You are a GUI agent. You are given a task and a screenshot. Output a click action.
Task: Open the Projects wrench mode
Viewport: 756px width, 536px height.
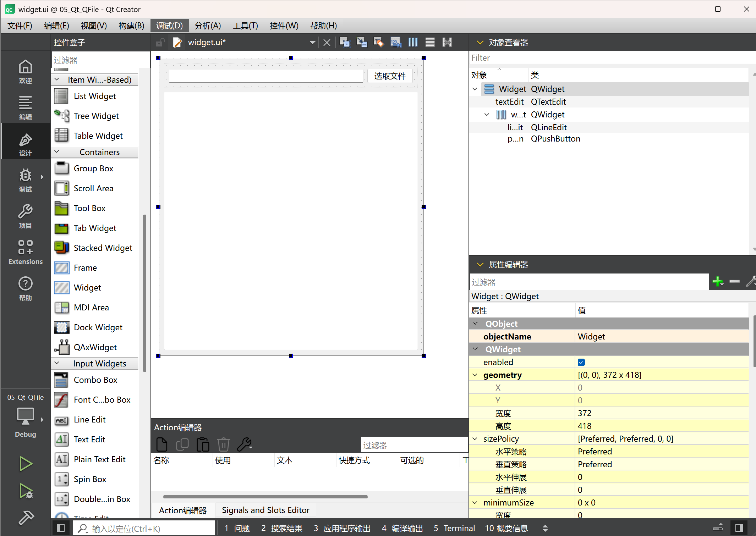(25, 216)
